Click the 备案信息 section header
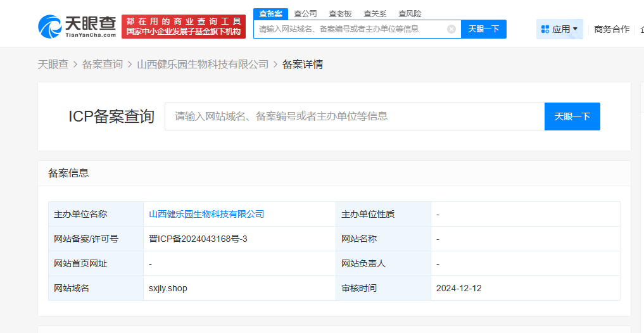This screenshot has height=333, width=644. tap(68, 173)
